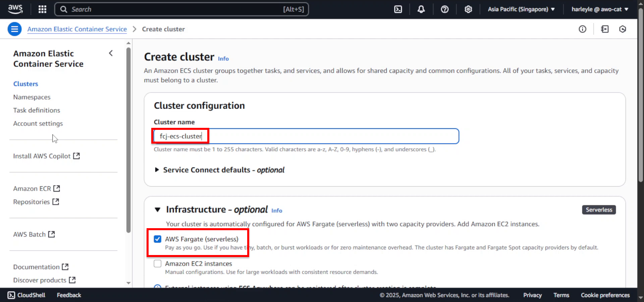
Task: Open Namespaces in sidebar
Action: coord(32,97)
